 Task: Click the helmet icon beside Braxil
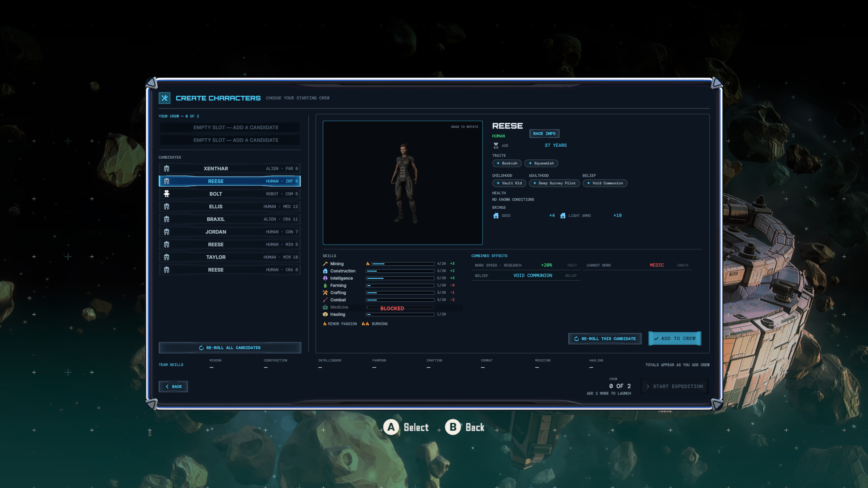(166, 219)
